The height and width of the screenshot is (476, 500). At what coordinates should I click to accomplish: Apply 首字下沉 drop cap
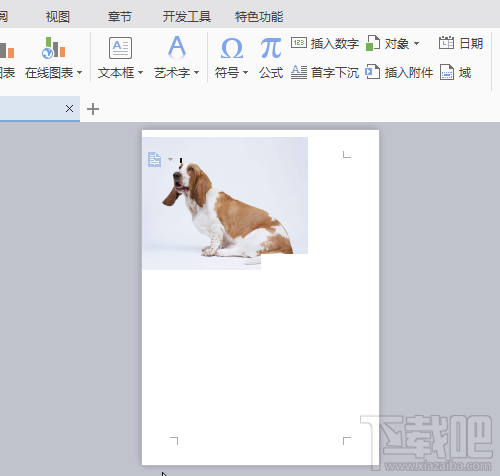point(325,72)
